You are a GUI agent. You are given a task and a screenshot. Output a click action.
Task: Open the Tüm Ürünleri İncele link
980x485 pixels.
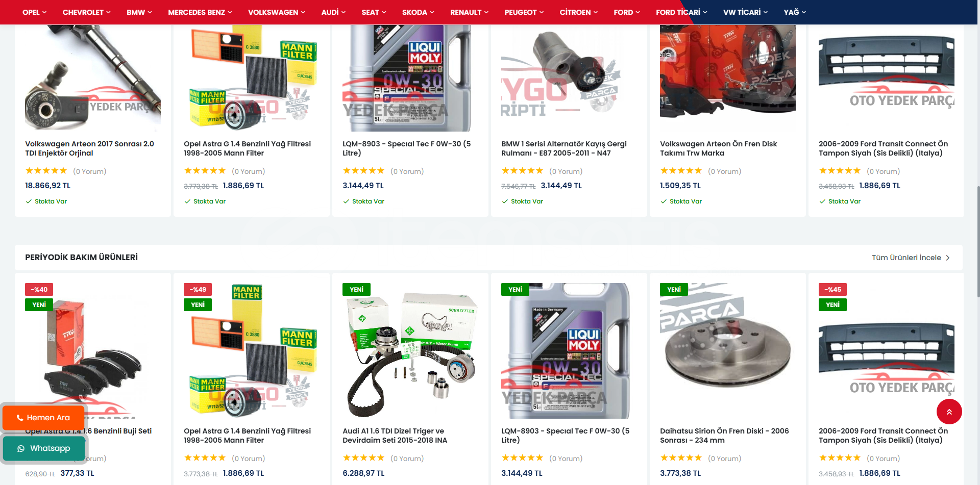click(x=906, y=258)
